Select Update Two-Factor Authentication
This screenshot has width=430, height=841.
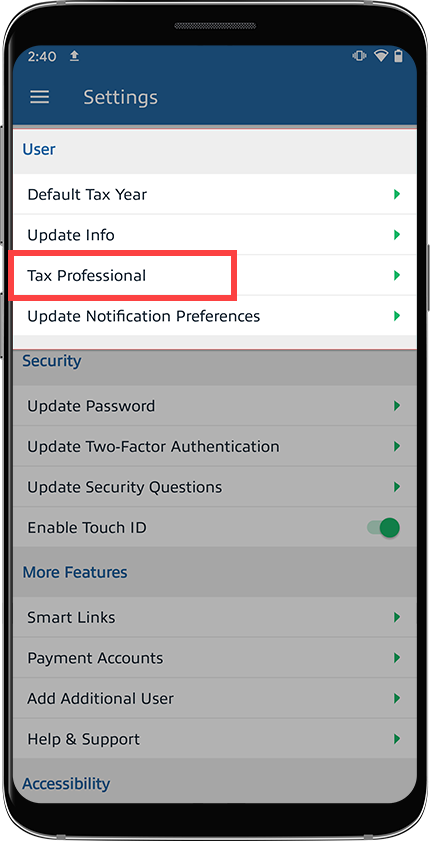click(x=214, y=446)
